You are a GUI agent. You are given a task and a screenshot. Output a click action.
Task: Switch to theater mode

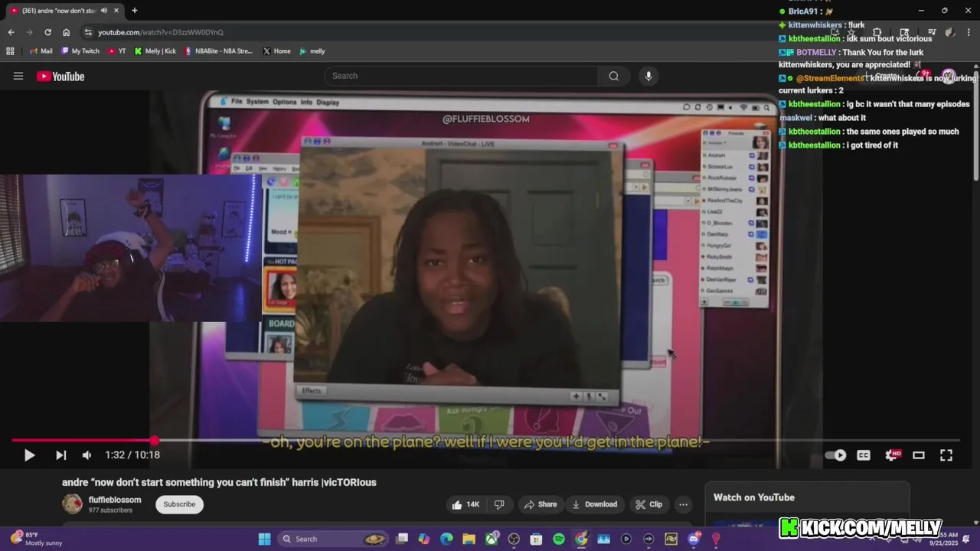pyautogui.click(x=919, y=455)
